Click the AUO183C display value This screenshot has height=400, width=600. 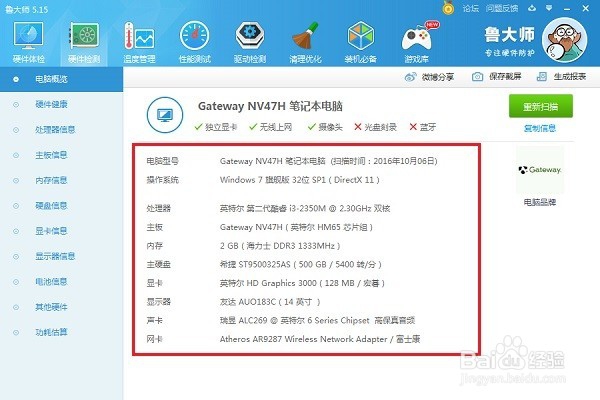[x=270, y=302]
